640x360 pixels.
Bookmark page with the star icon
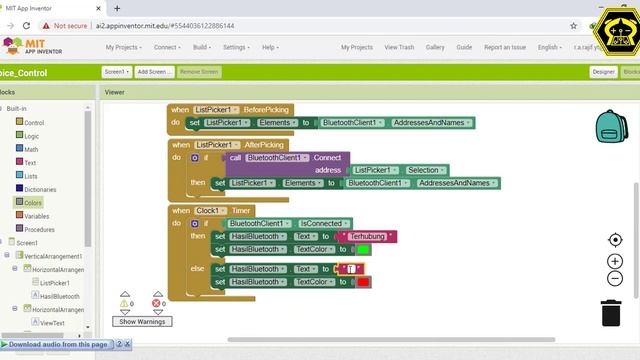tap(573, 26)
